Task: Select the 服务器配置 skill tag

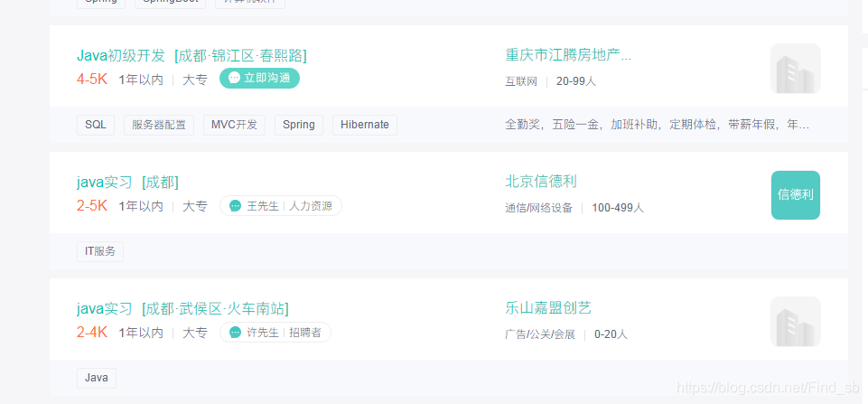Action: [158, 125]
